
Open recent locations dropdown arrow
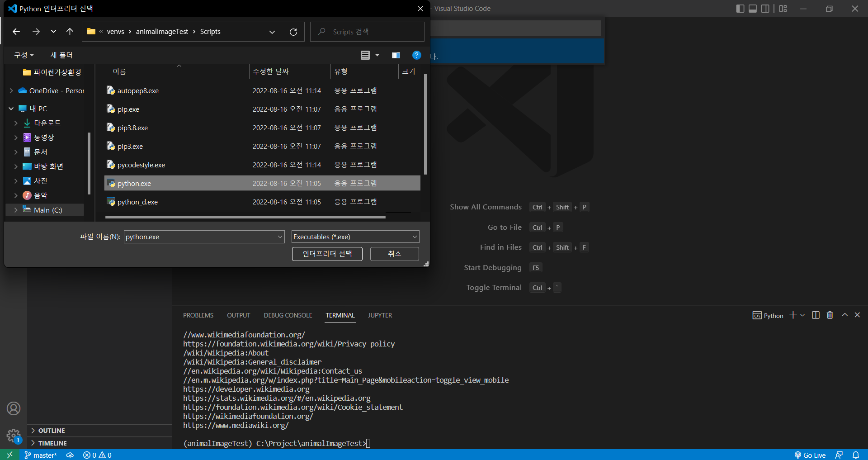(x=53, y=32)
